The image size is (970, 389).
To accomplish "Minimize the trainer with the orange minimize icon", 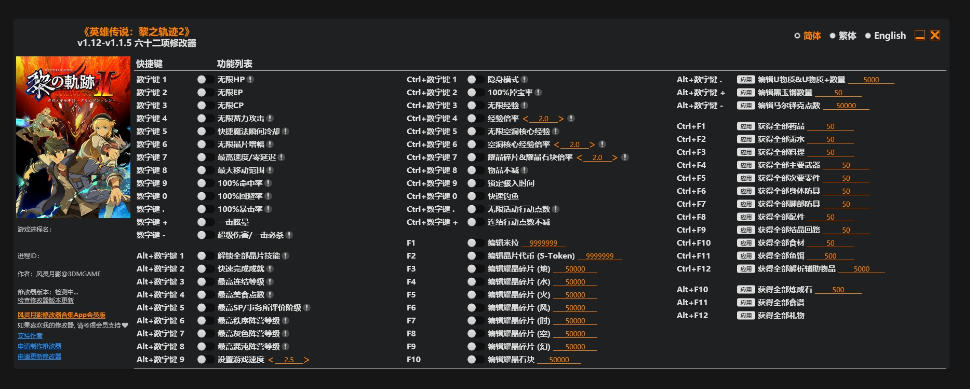I will pyautogui.click(x=920, y=35).
